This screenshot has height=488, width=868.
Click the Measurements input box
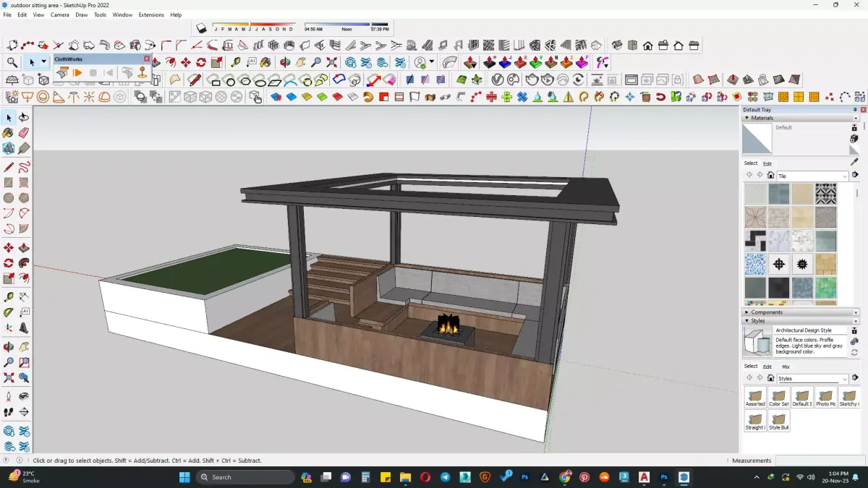click(x=820, y=461)
